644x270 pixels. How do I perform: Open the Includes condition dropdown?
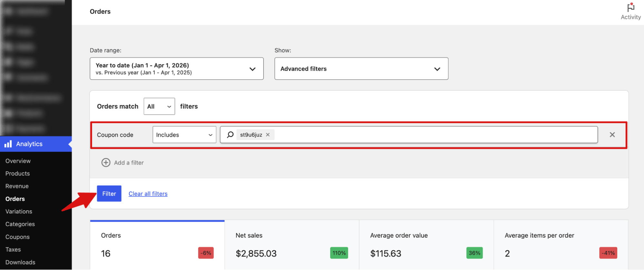[184, 135]
